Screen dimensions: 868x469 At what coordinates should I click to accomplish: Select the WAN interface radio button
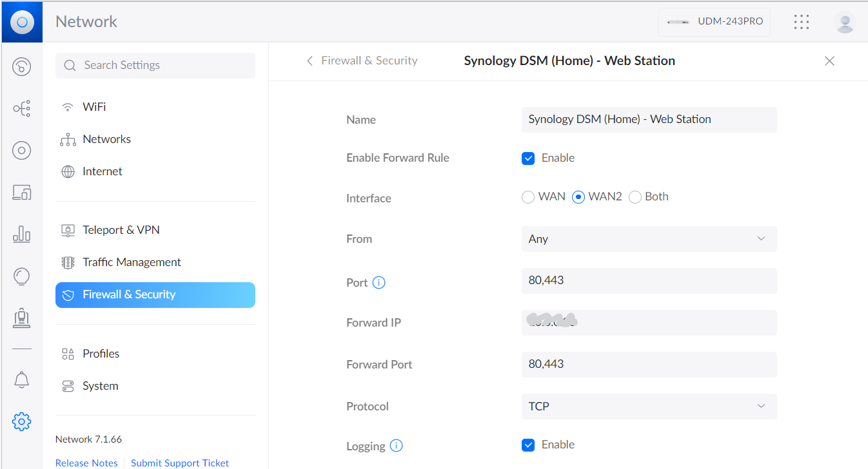pyautogui.click(x=528, y=197)
